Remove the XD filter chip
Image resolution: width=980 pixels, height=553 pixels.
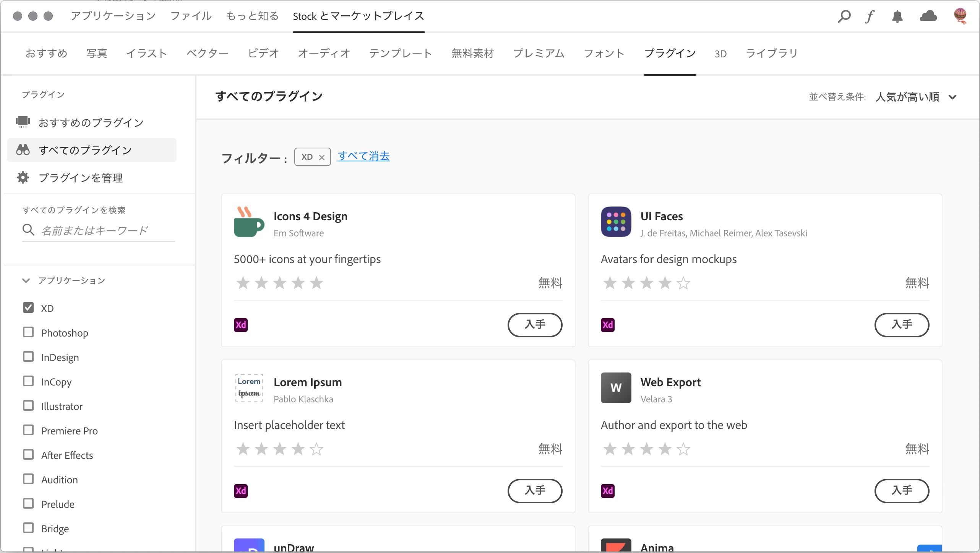point(321,157)
